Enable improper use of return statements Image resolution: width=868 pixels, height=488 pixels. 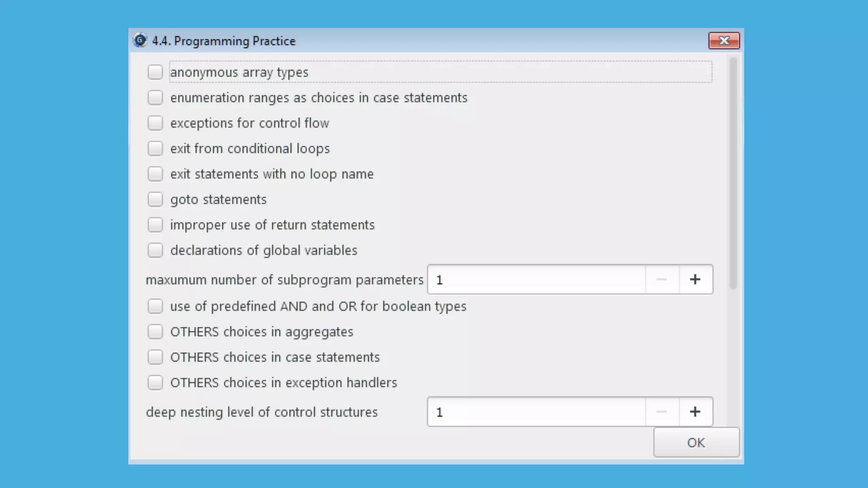click(x=155, y=225)
